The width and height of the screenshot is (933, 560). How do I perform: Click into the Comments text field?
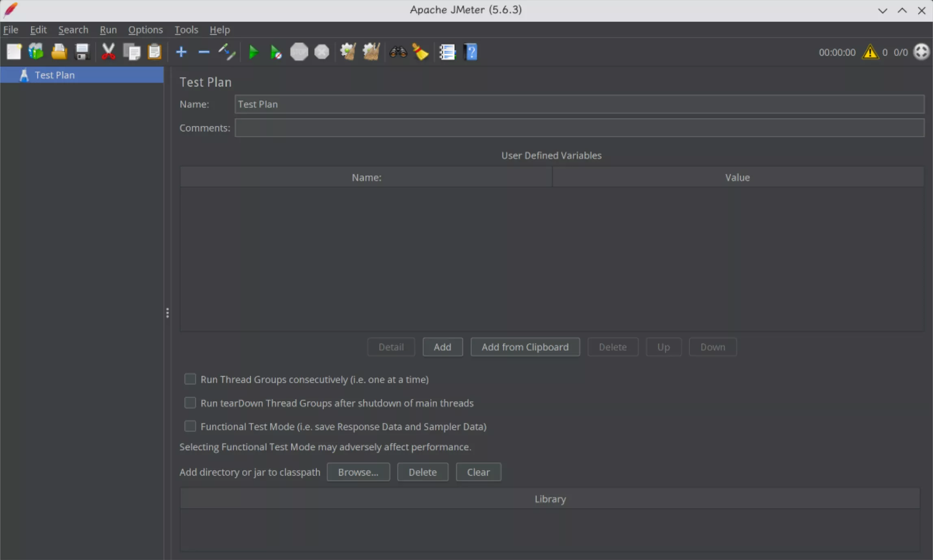(x=579, y=128)
